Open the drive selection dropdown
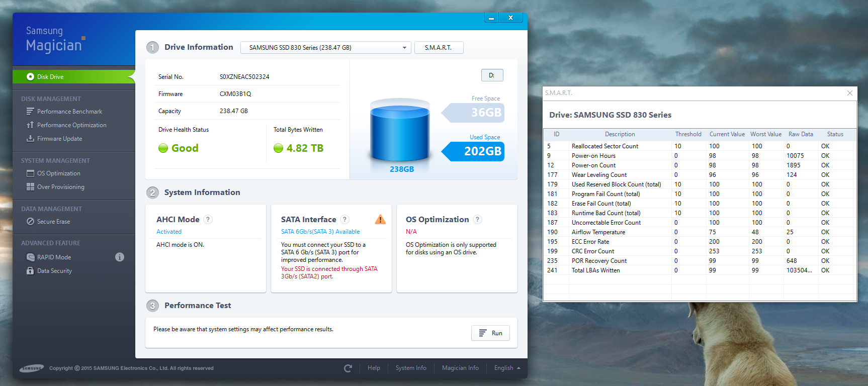868x386 pixels. point(326,48)
